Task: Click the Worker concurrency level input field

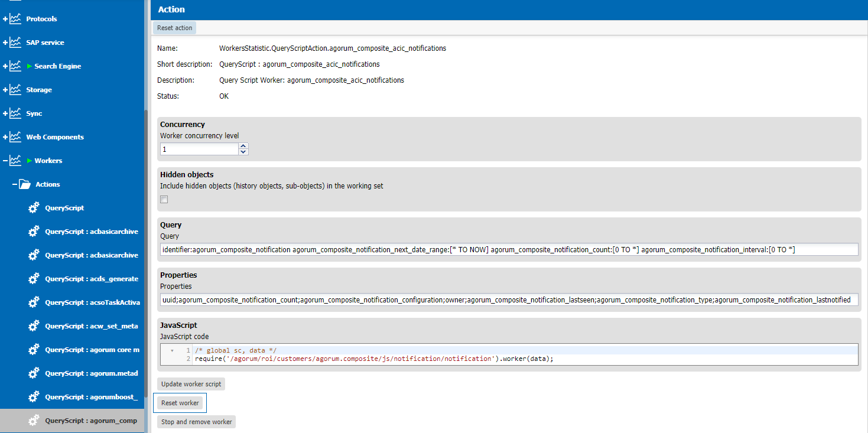Action: [x=199, y=149]
